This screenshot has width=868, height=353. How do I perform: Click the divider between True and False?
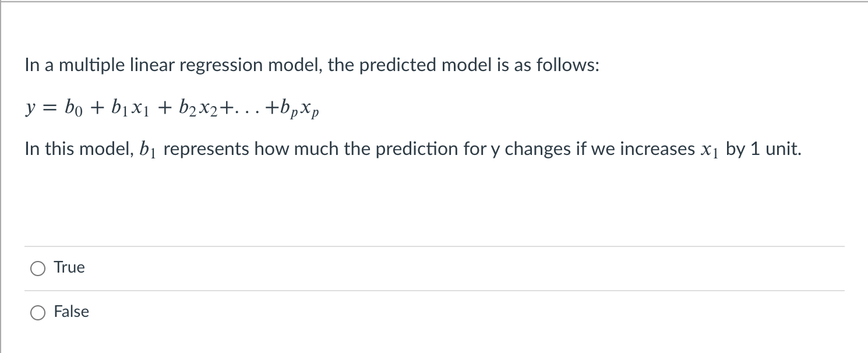(x=434, y=290)
